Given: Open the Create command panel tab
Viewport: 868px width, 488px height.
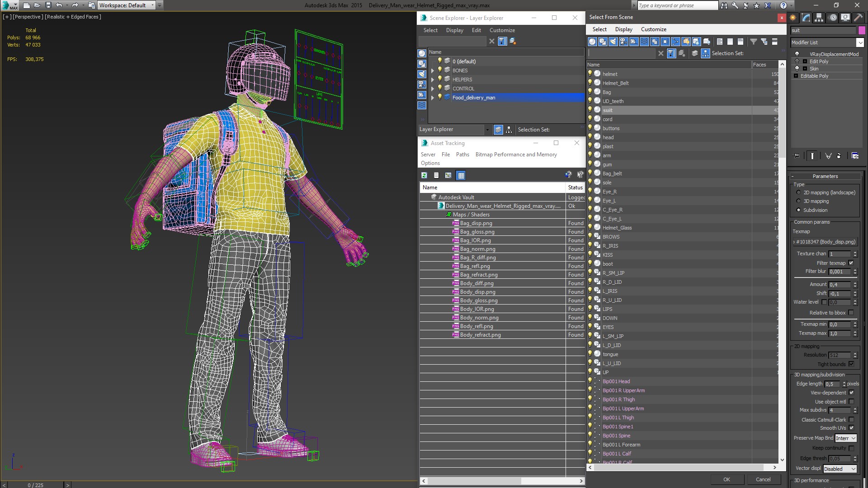Looking at the screenshot, I should 793,18.
